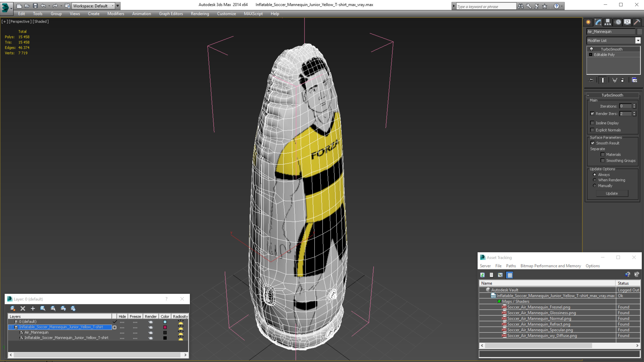644x362 pixels.
Task: Click the Update button
Action: click(x=612, y=193)
